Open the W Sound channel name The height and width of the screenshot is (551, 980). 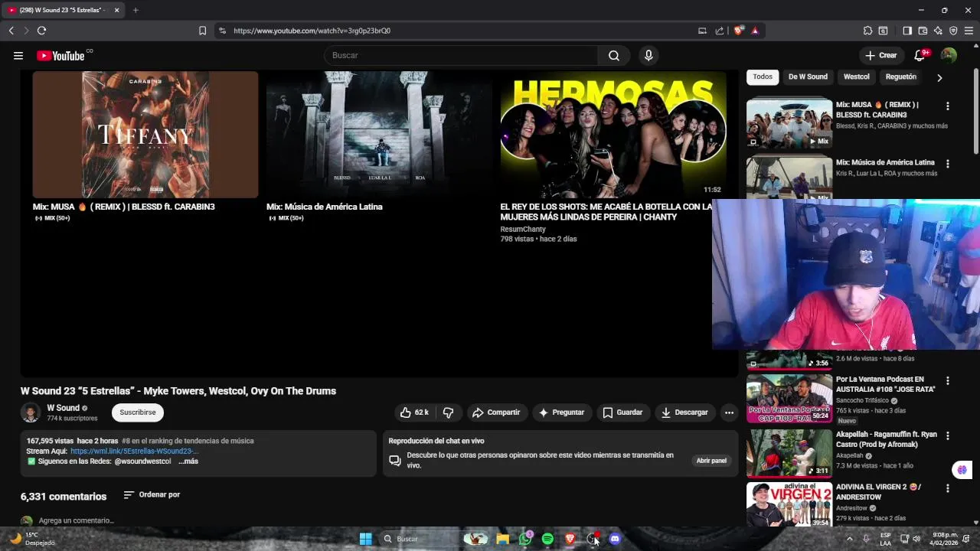click(x=64, y=408)
